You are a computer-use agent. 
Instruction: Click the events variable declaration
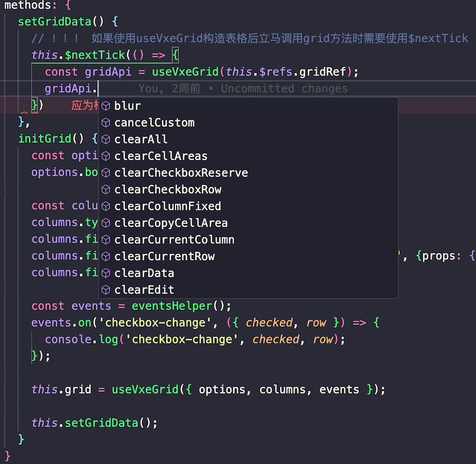tap(91, 306)
